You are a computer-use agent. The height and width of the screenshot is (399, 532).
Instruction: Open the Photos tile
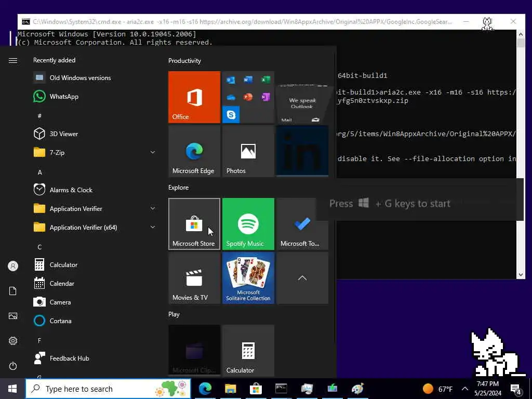248,151
